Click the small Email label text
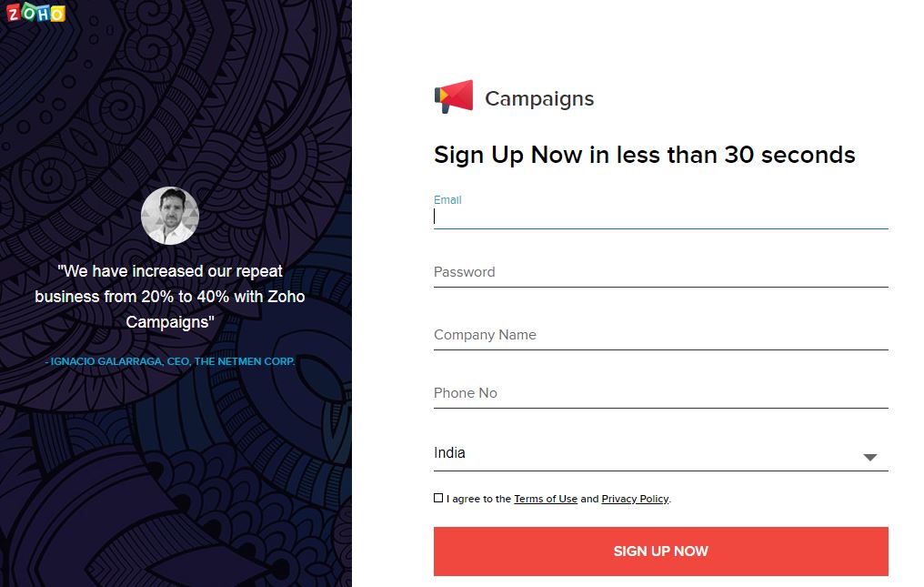 point(447,200)
